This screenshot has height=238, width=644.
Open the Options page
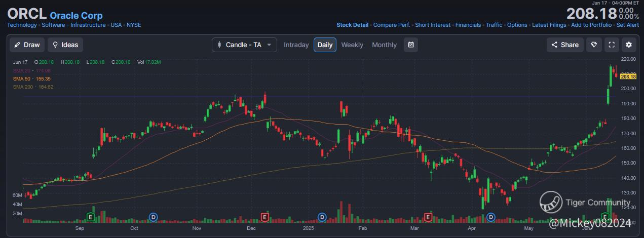point(517,25)
